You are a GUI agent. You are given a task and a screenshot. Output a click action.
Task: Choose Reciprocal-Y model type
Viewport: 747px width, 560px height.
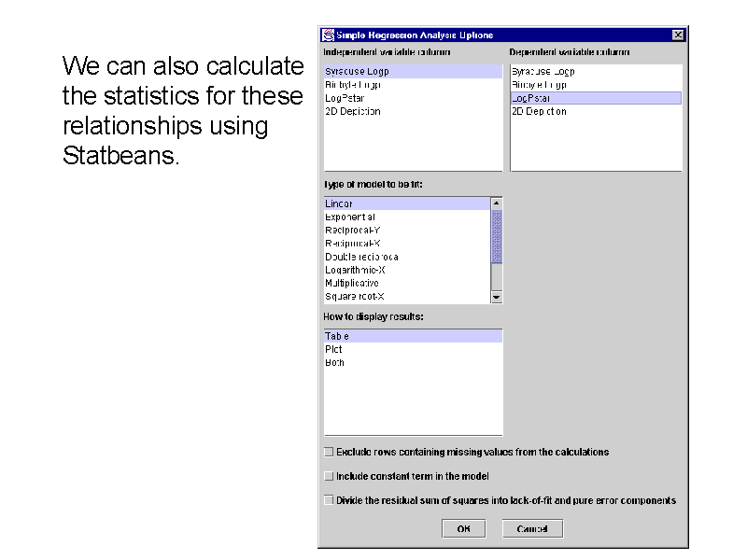pos(353,230)
